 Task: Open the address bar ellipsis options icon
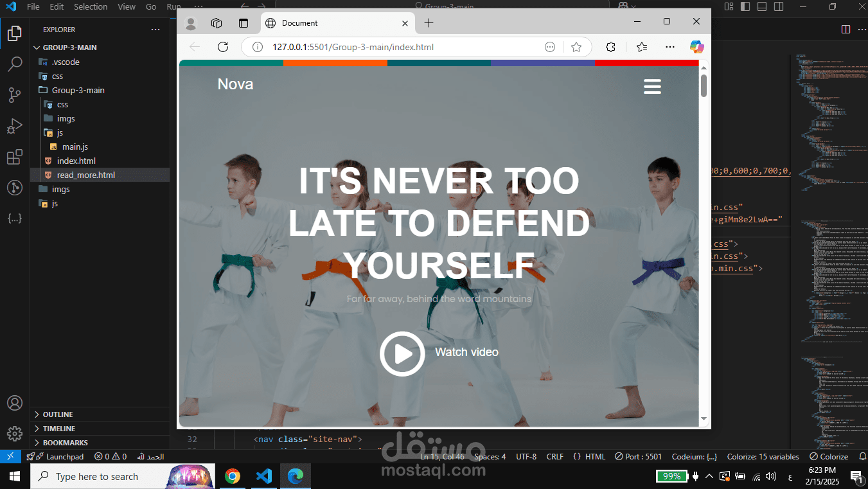(550, 47)
